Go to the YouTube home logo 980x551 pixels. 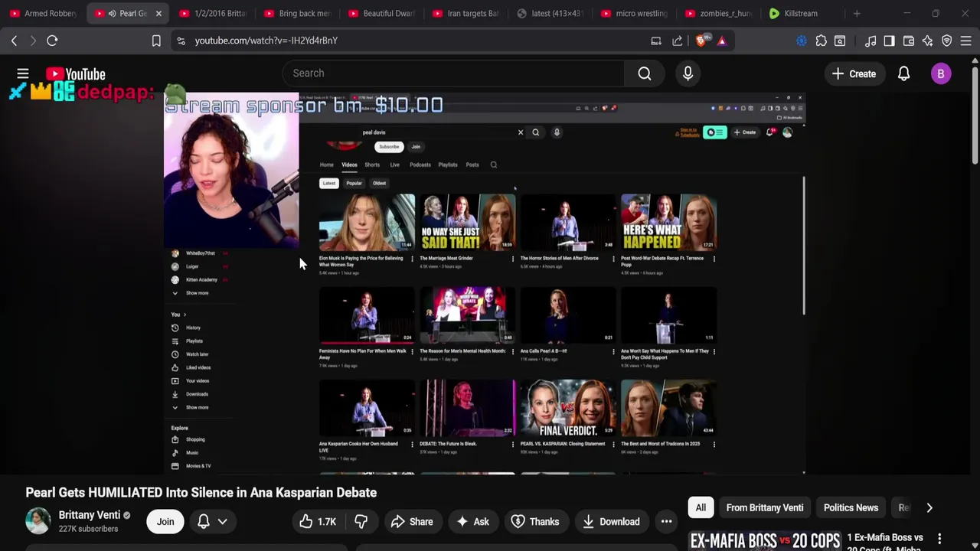tap(75, 73)
